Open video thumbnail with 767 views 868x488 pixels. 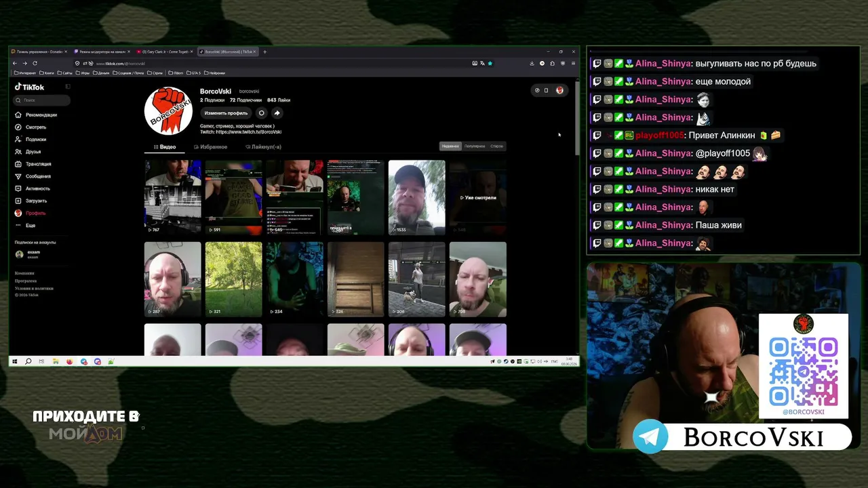pyautogui.click(x=173, y=197)
